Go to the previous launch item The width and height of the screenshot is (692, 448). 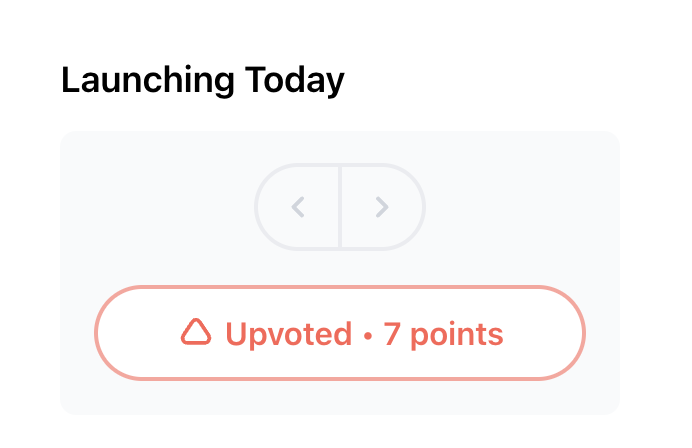297,207
